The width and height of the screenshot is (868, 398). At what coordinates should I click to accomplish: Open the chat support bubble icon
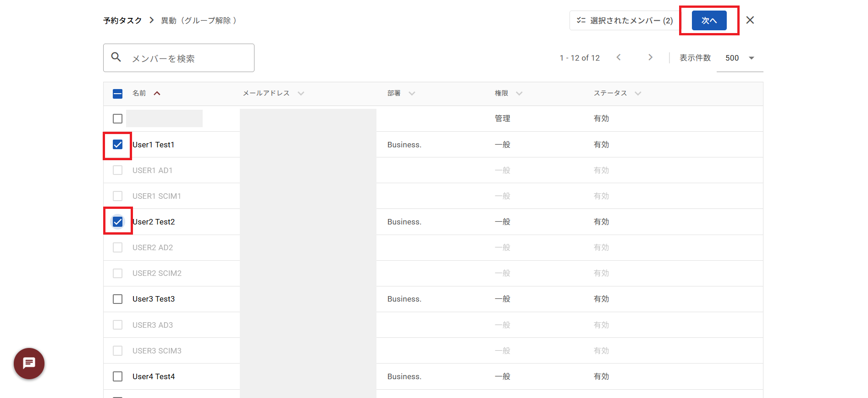[x=29, y=364]
